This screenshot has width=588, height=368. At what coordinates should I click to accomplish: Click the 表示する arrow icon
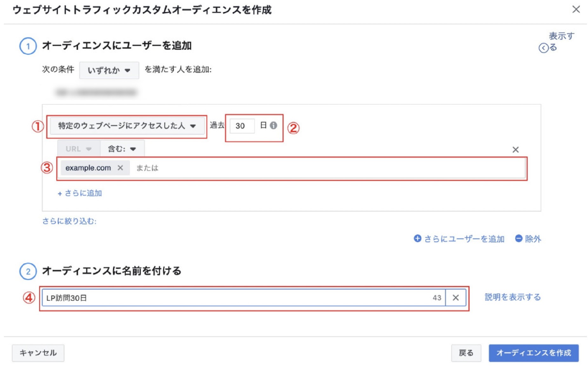pos(544,48)
